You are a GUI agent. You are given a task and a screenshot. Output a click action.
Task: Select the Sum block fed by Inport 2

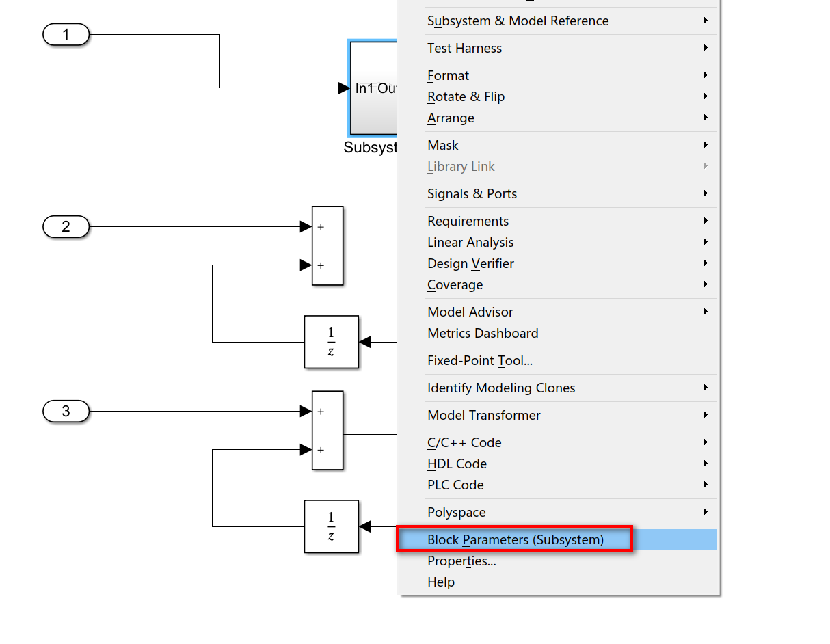pyautogui.click(x=327, y=245)
